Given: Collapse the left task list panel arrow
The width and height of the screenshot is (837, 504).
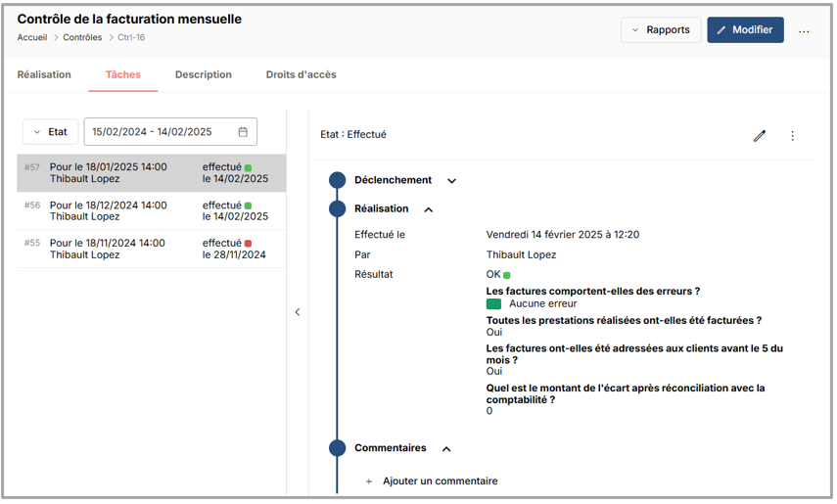Looking at the screenshot, I should 298,312.
